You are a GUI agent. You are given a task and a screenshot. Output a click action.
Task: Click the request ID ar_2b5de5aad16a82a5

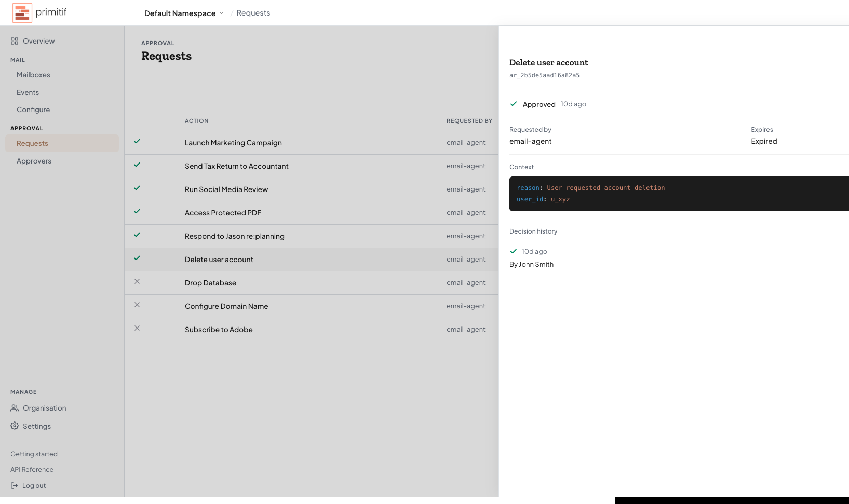coord(544,75)
